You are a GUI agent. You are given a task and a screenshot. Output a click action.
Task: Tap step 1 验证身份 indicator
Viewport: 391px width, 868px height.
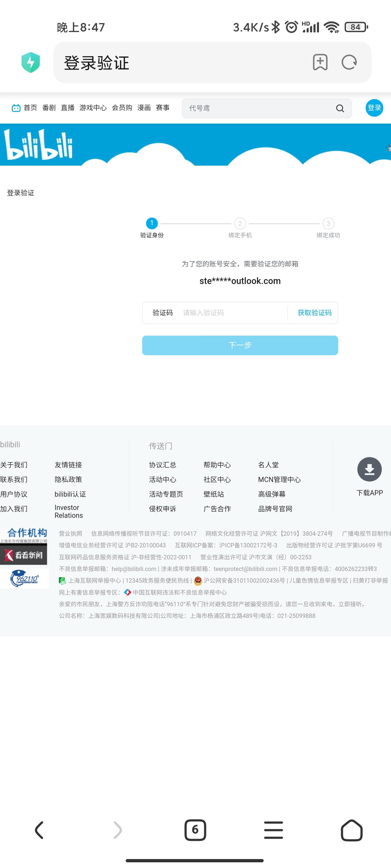(152, 228)
